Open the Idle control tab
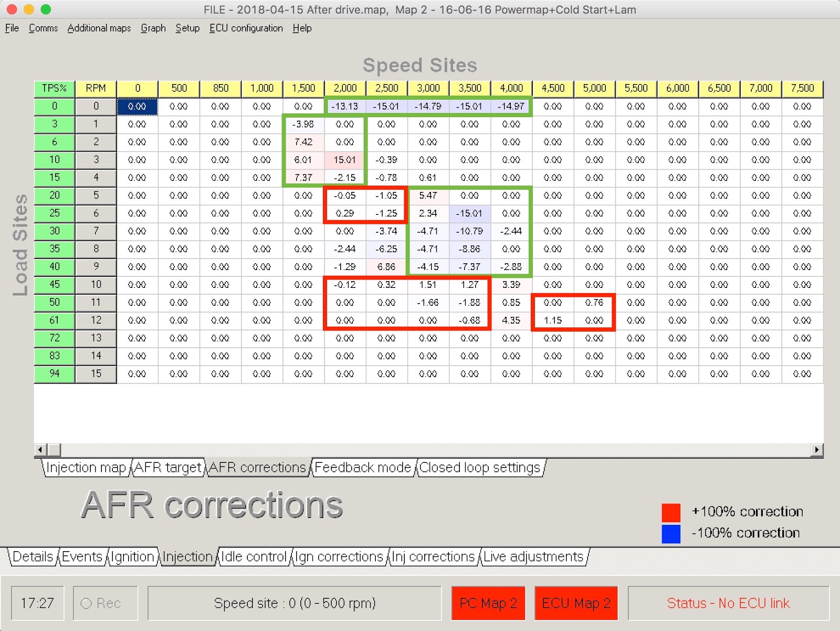 [x=254, y=556]
